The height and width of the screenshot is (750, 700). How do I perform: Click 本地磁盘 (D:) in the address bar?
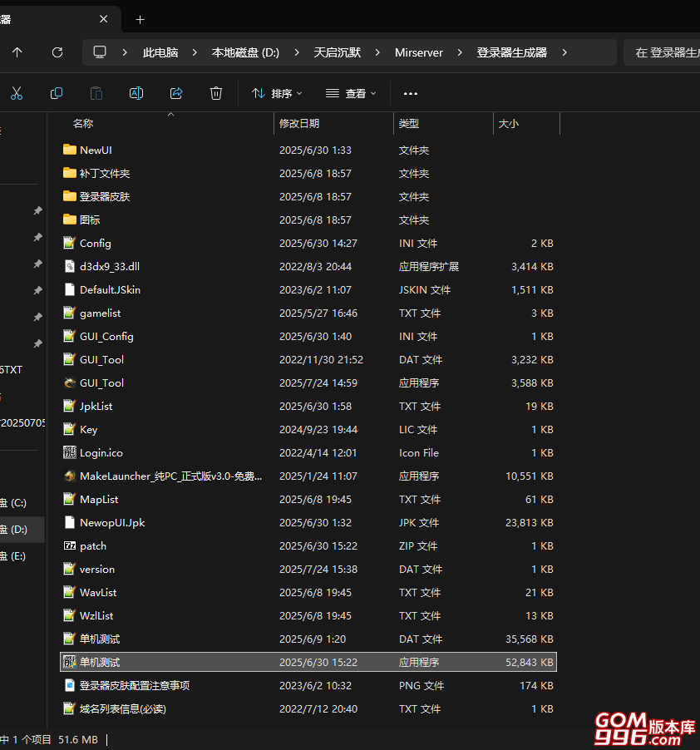(x=245, y=52)
